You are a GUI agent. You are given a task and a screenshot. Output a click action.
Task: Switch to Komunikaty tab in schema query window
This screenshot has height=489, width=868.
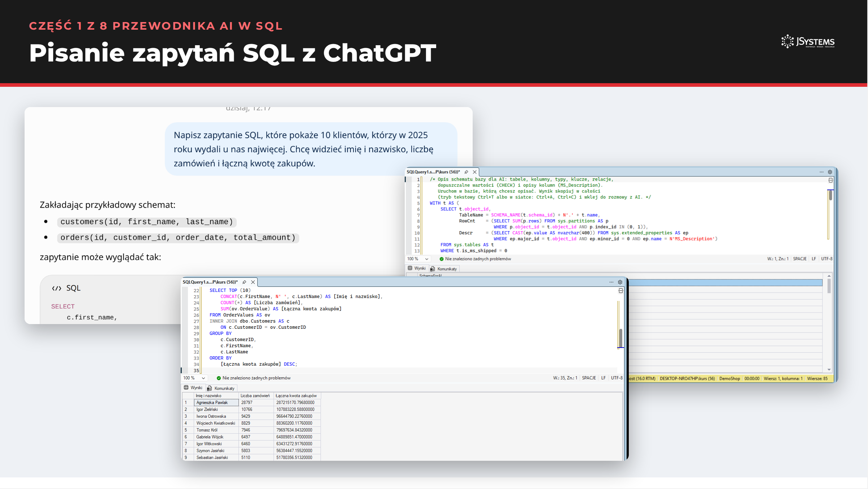pos(444,269)
